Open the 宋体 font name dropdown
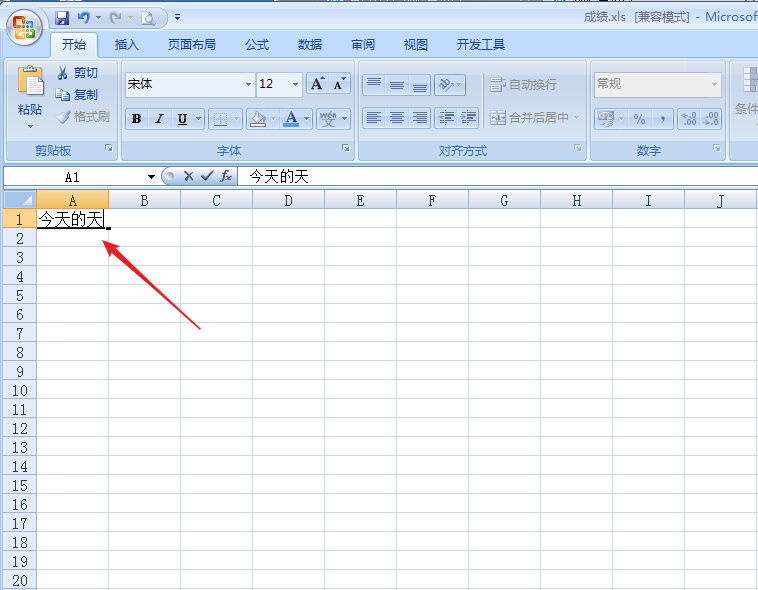 pyautogui.click(x=248, y=84)
